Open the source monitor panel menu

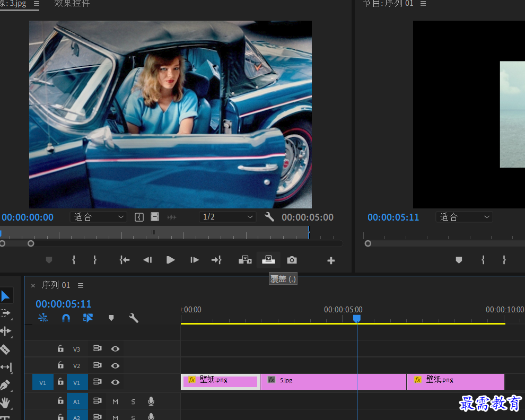[37, 3]
